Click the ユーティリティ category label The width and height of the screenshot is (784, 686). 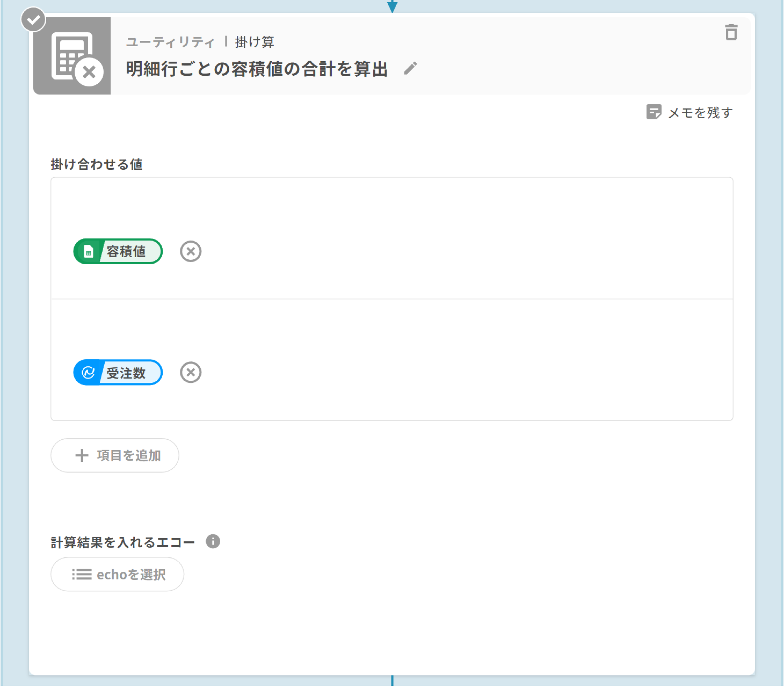170,42
